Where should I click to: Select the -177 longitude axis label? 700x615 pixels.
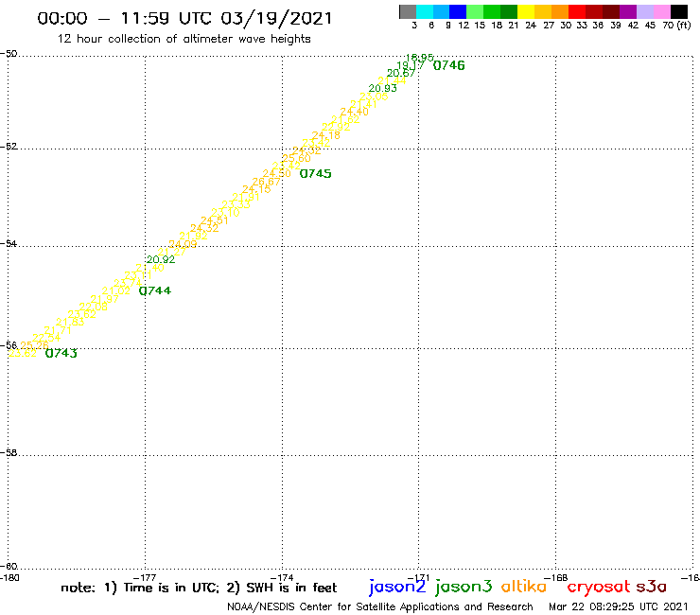point(145,578)
